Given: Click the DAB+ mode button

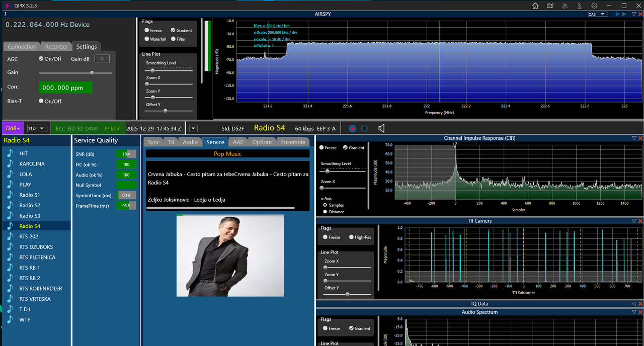Looking at the screenshot, I should point(13,128).
